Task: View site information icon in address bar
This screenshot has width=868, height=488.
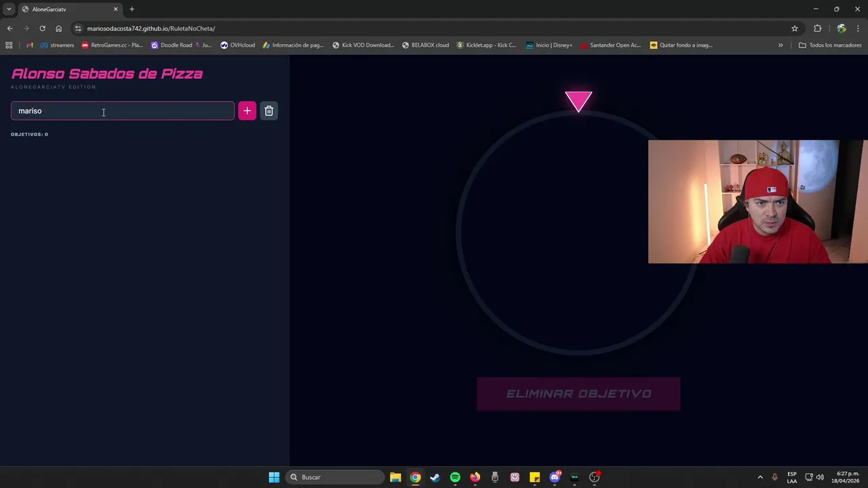Action: [x=78, y=28]
